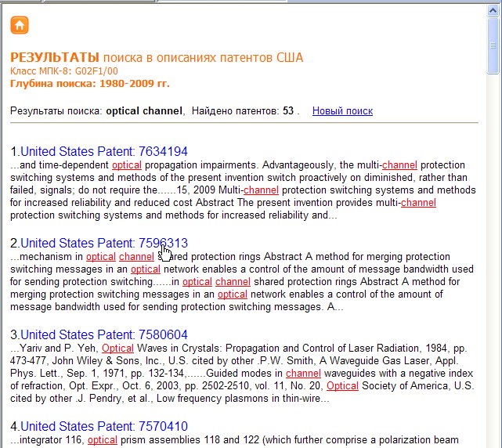Click the orange "РЕЗУЛЬТАТЫ" heading
Image resolution: width=502 pixels, height=448 pixels.
(x=55, y=58)
